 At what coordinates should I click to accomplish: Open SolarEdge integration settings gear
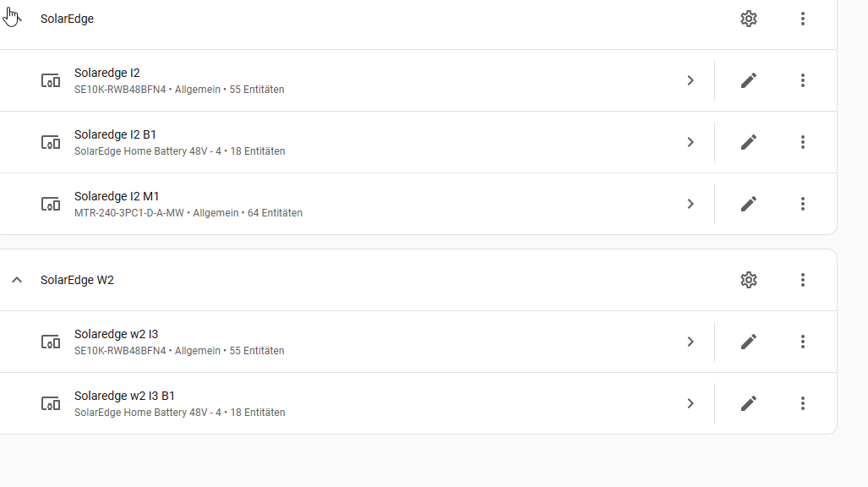coord(748,19)
